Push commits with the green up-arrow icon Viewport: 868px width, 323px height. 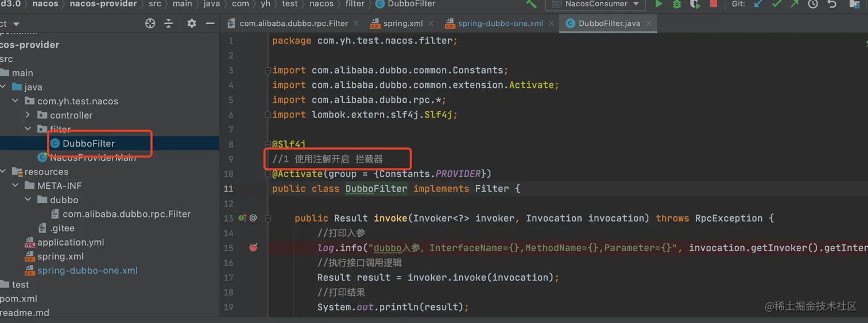pyautogui.click(x=795, y=4)
